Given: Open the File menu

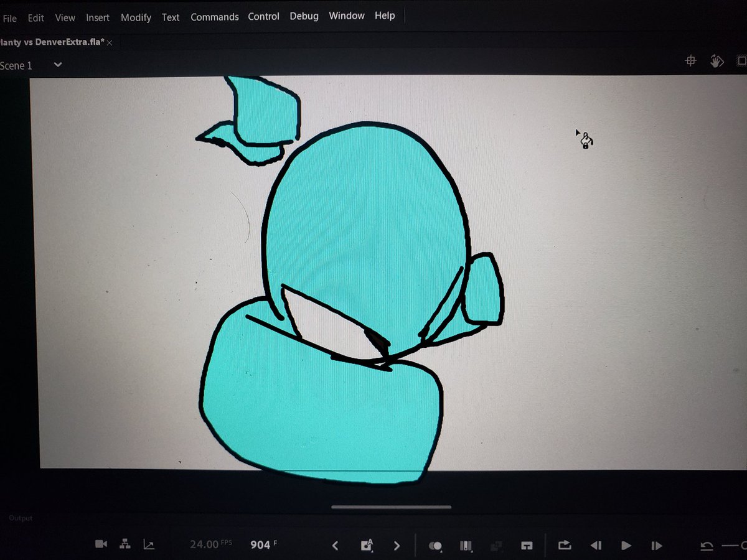Looking at the screenshot, I should [9, 18].
